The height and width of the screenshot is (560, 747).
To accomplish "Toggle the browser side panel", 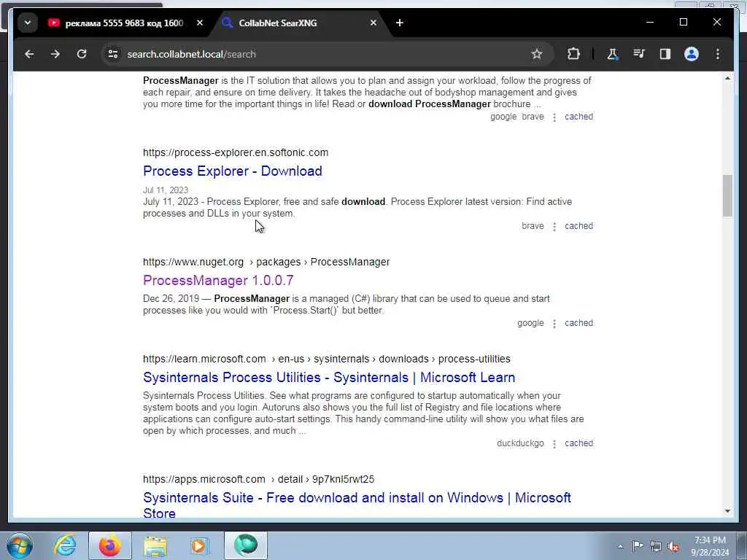I will pos(665,54).
